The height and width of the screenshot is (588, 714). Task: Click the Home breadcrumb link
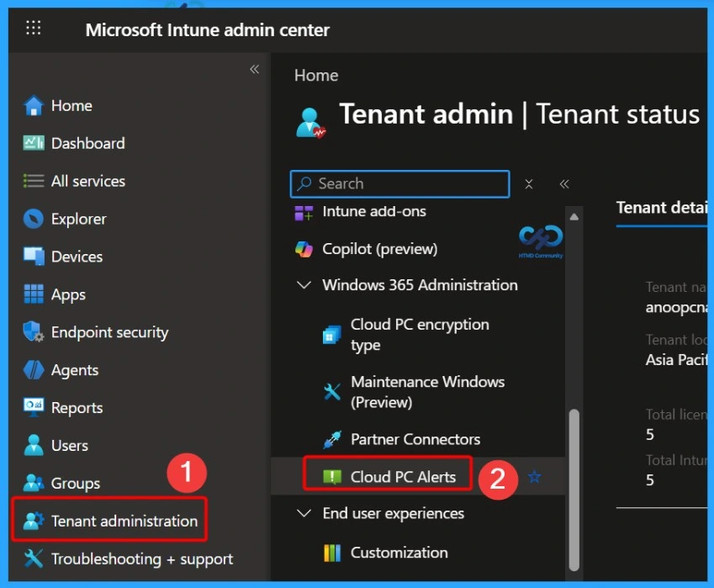pos(316,76)
